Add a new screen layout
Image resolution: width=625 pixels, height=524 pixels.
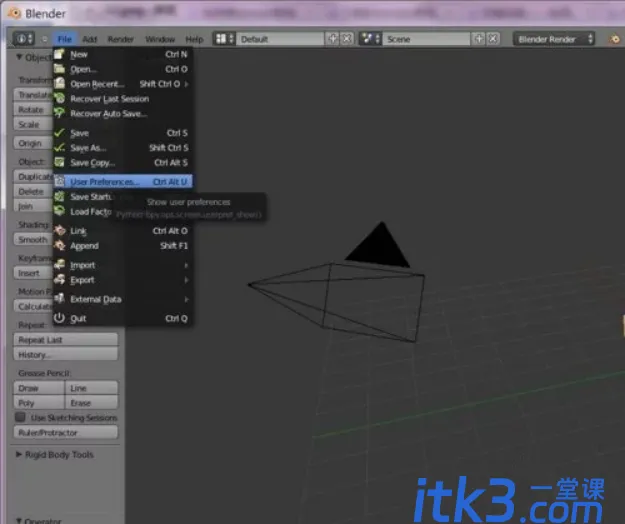click(332, 39)
